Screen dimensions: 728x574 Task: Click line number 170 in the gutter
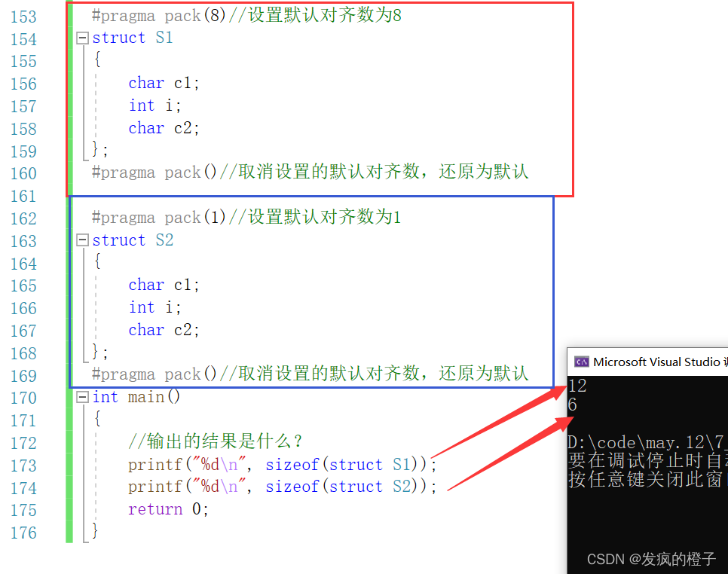(x=23, y=398)
